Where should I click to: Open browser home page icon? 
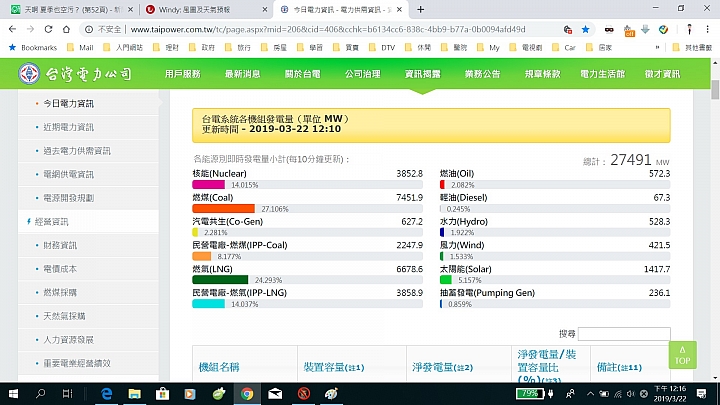(66, 29)
